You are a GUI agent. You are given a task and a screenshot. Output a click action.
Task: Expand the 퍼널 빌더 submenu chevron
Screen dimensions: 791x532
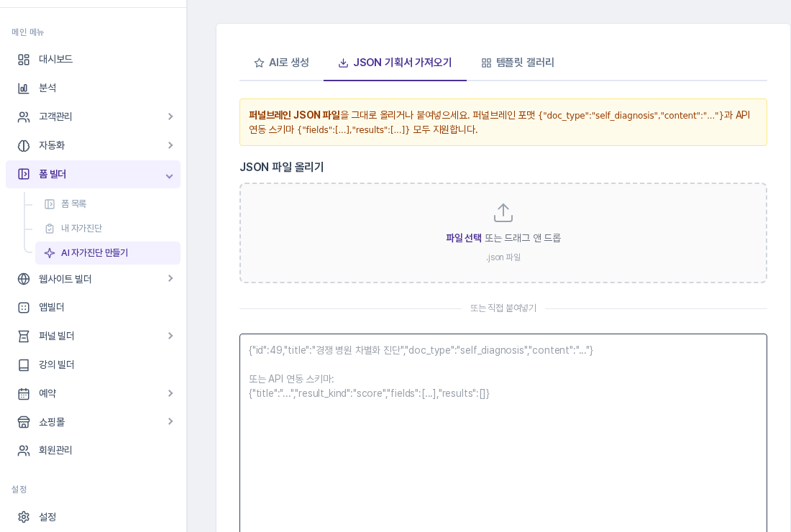click(x=170, y=336)
